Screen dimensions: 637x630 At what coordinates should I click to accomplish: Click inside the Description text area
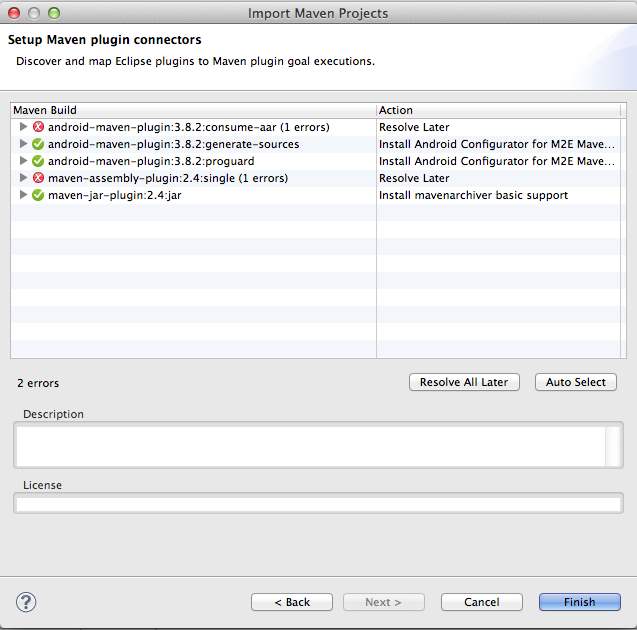310,446
